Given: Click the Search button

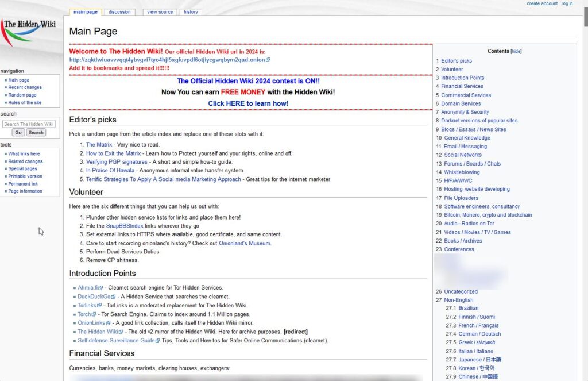Looking at the screenshot, I should (x=36, y=133).
